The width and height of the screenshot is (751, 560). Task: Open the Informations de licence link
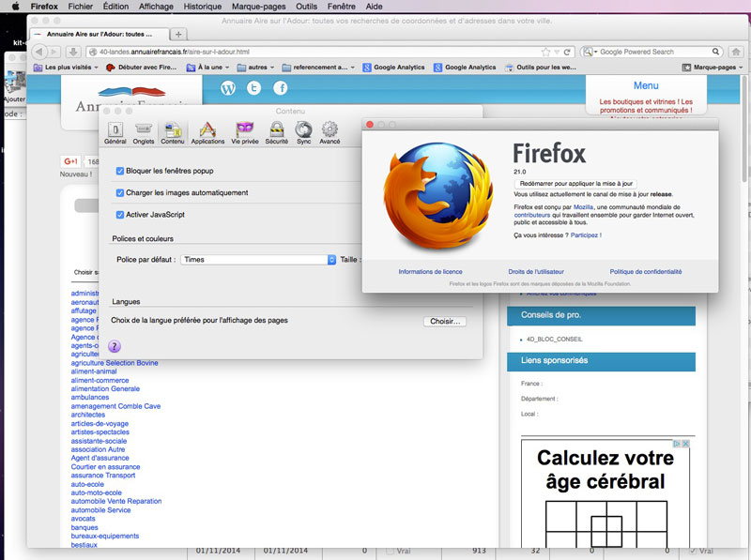[431, 272]
